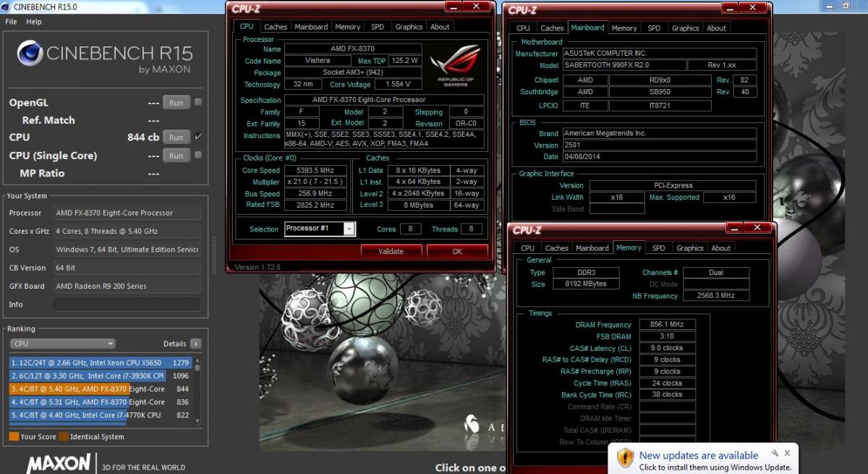The width and height of the screenshot is (868, 474).
Task: Open the Help menu in Cinebench
Action: point(34,22)
